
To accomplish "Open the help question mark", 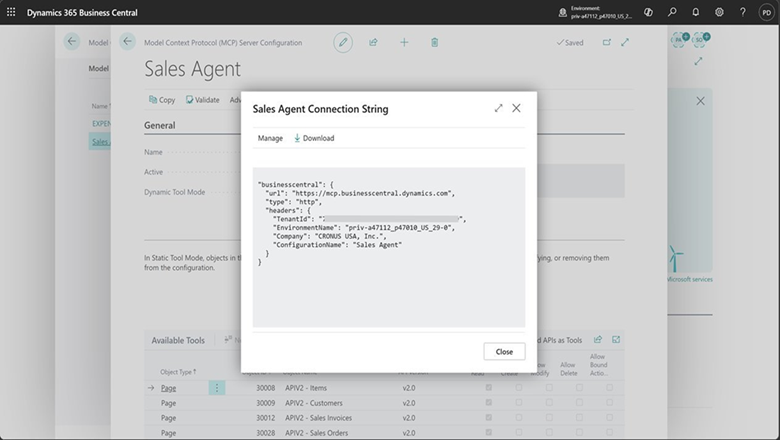I will coord(743,12).
